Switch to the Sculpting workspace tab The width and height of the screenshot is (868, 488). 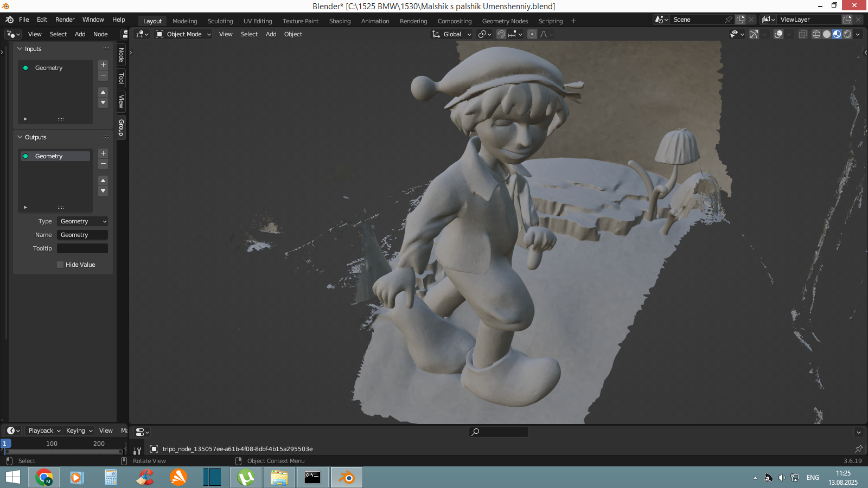click(220, 21)
